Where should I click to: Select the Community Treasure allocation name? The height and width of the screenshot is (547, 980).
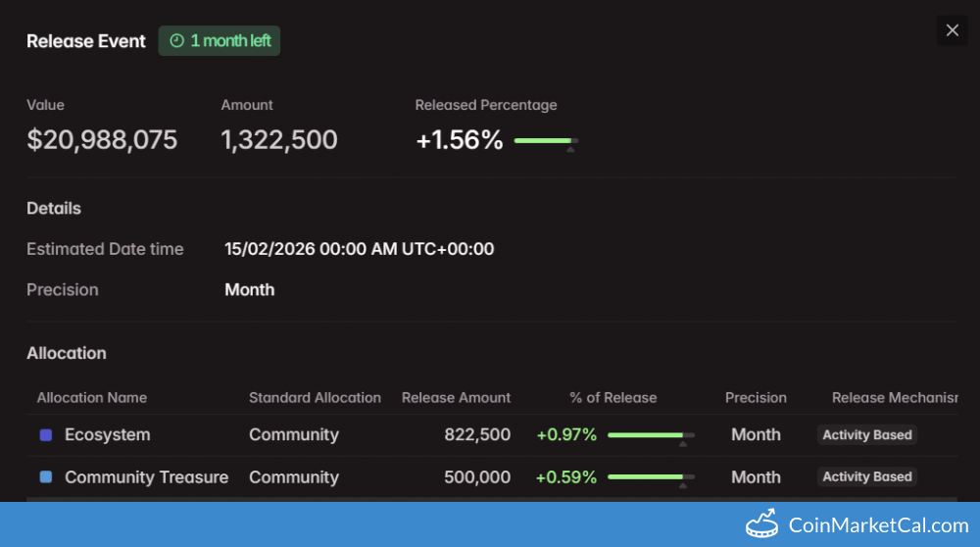point(146,477)
